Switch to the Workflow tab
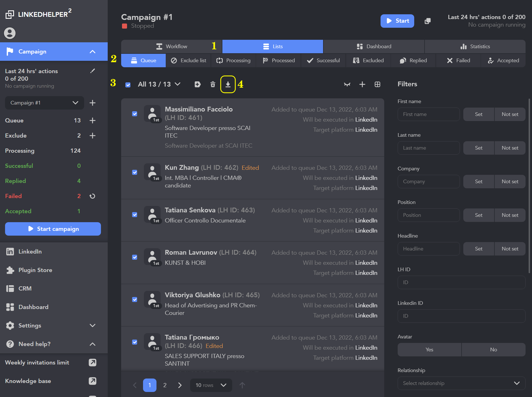The width and height of the screenshot is (532, 397). coord(171,47)
